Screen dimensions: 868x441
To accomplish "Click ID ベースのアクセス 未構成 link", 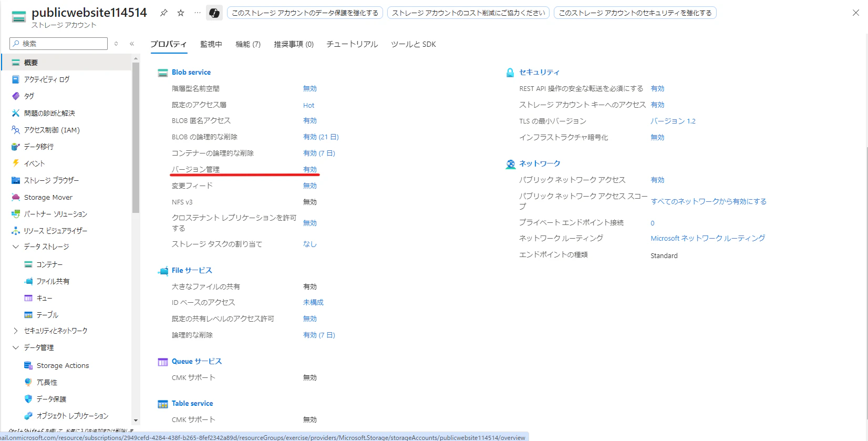I will click(314, 302).
